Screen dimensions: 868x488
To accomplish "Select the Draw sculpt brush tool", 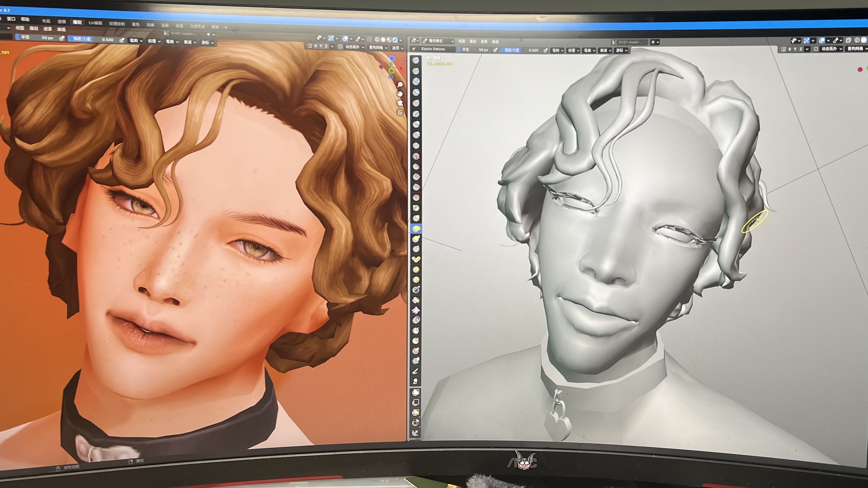I will coord(416,60).
